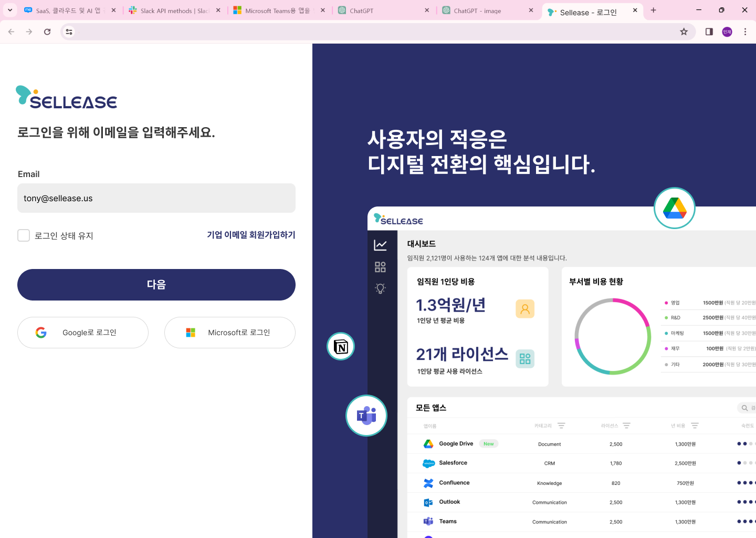
Task: Click the Teams row icon in app list
Action: (428, 522)
